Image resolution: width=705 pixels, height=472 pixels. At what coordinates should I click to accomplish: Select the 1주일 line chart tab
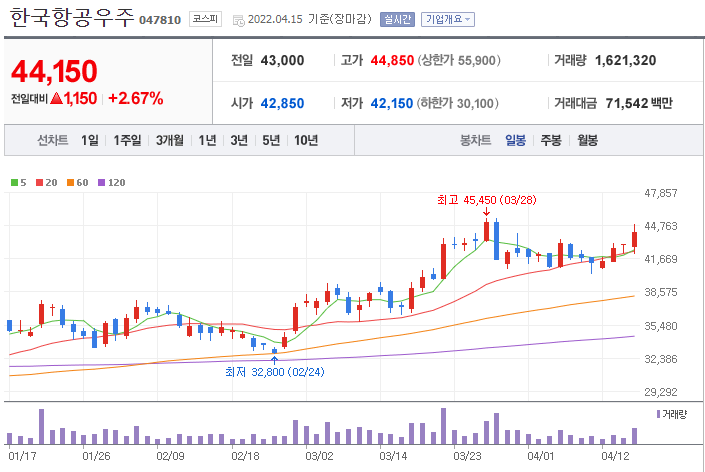[x=127, y=140]
